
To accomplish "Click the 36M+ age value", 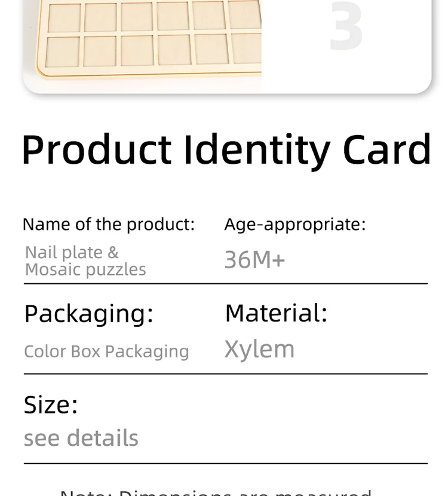I will click(x=254, y=260).
